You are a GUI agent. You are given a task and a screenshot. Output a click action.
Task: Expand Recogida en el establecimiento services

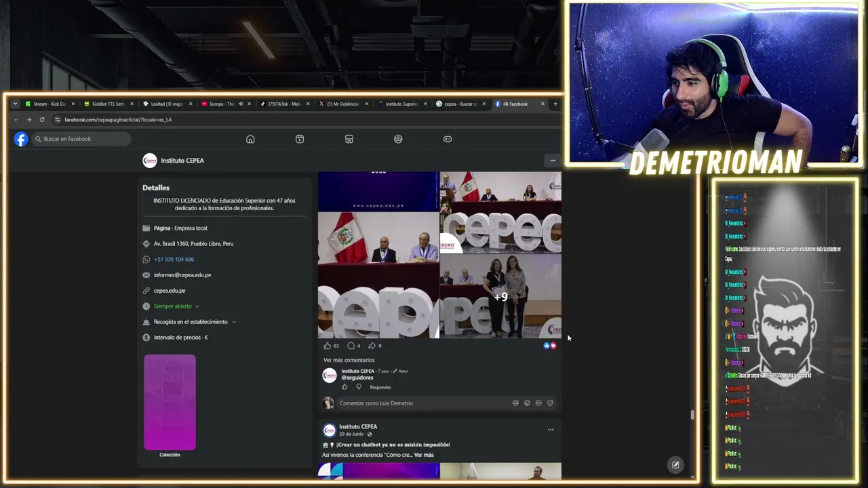tap(234, 322)
